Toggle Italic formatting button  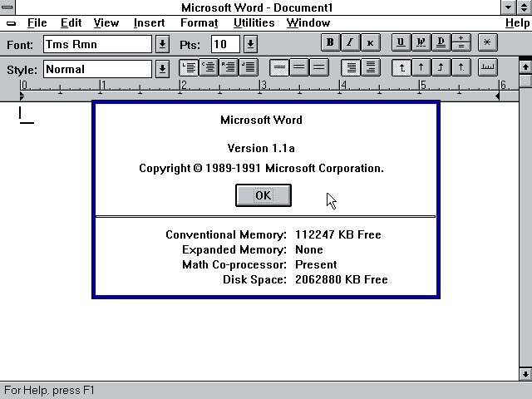tap(350, 43)
